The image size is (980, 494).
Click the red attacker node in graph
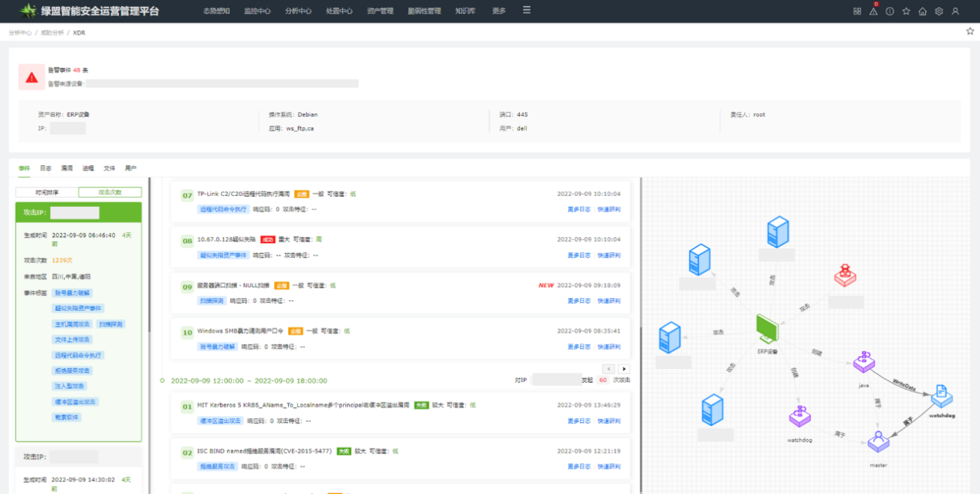pyautogui.click(x=846, y=276)
